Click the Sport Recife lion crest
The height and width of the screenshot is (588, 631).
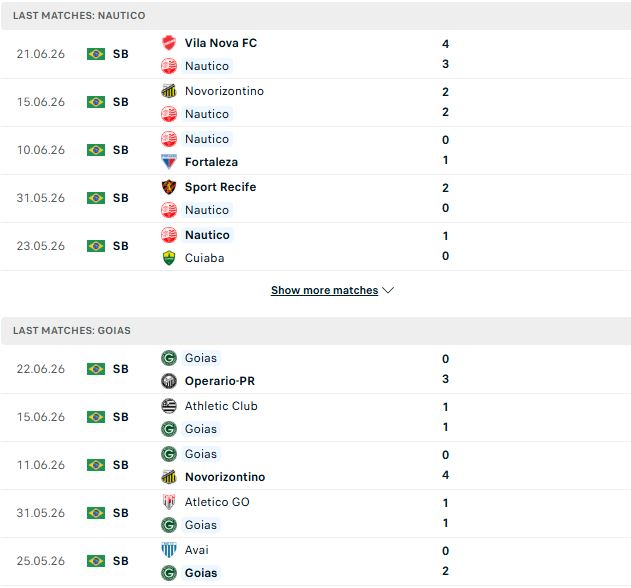pos(169,187)
